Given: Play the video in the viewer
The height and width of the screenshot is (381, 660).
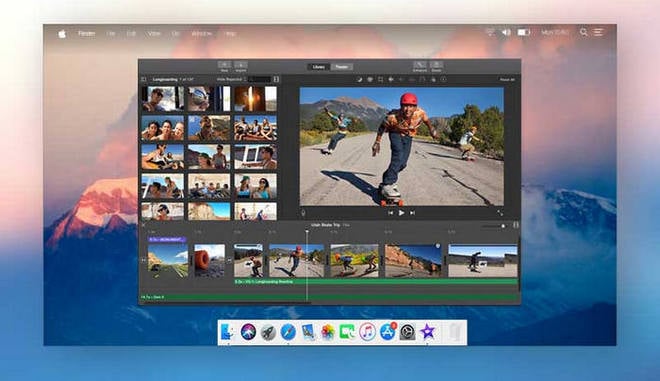Looking at the screenshot, I should 402,213.
